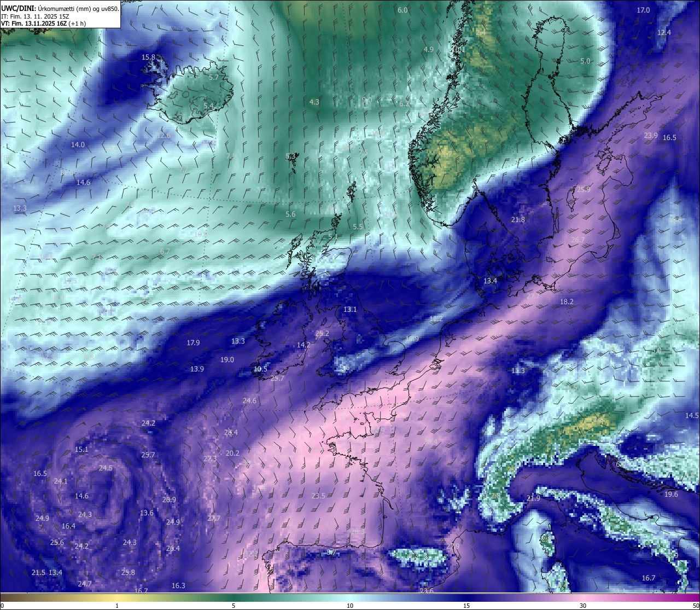Click the 5.0 value over northern Finland

click(x=585, y=61)
